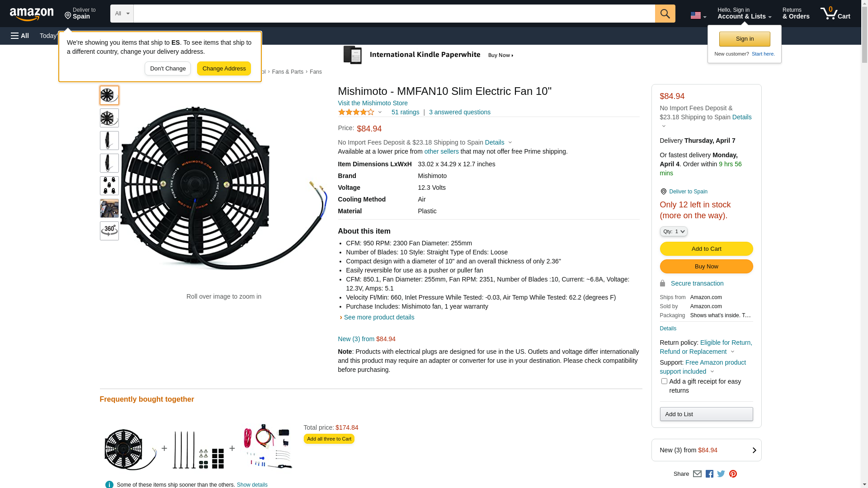Open the 360 degree product view
The height and width of the screenshot is (488, 868).
pyautogui.click(x=109, y=231)
